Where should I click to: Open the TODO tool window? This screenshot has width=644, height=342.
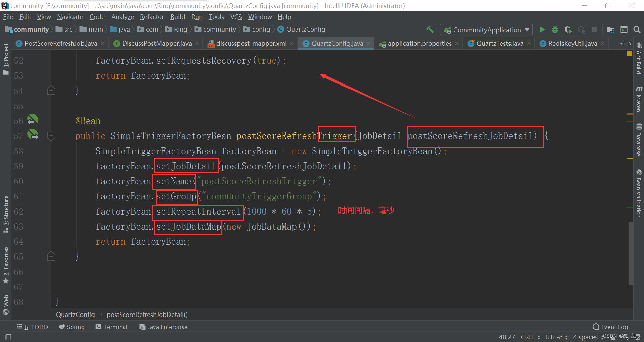click(x=33, y=327)
